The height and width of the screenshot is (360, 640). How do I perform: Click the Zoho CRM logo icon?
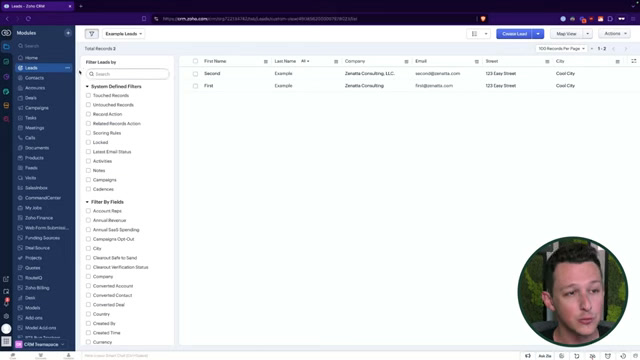(x=6, y=33)
